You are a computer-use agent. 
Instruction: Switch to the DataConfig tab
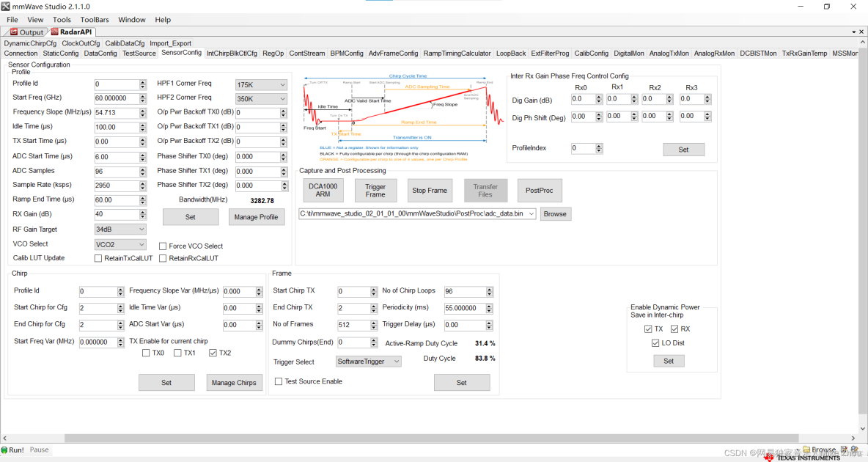pyautogui.click(x=100, y=54)
